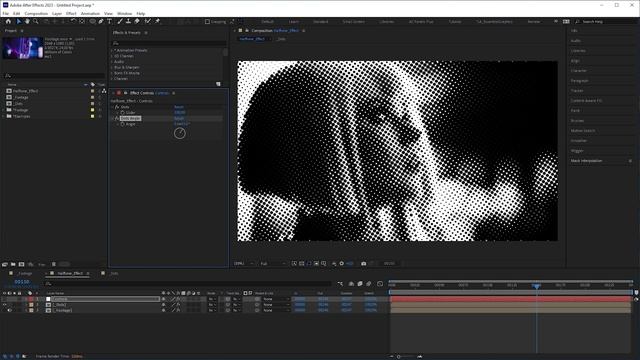Expand the Audio effects category
640x360 pixels.
(112, 62)
